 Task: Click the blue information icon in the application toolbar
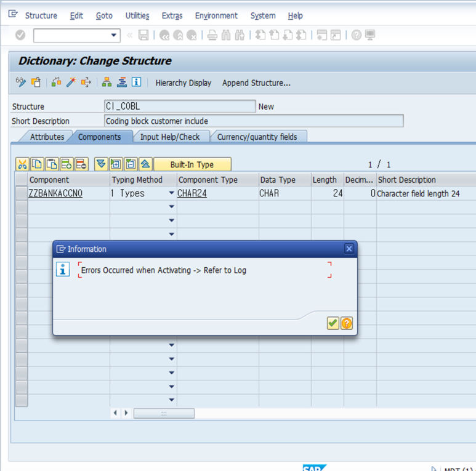(x=136, y=82)
